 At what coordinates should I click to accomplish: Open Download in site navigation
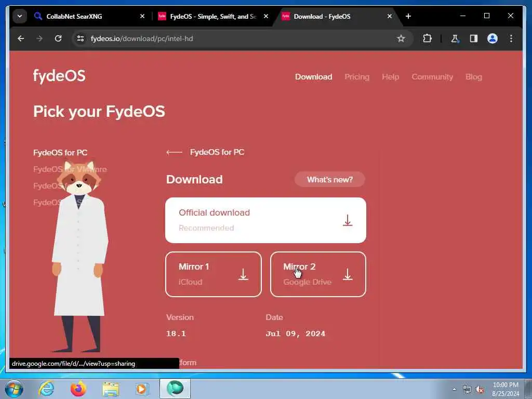tap(313, 77)
